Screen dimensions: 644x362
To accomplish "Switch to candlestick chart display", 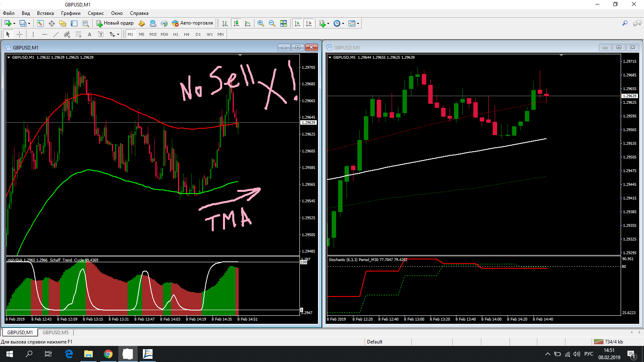I will click(236, 23).
